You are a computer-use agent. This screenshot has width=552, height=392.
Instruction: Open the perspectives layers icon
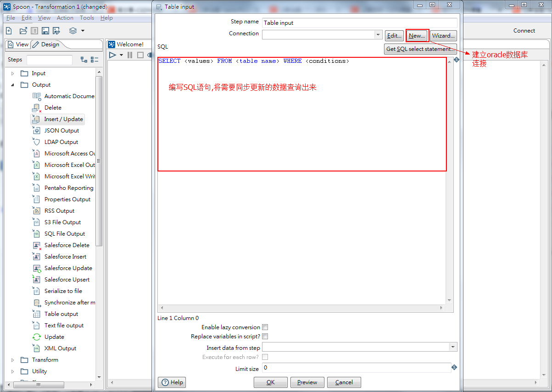pos(72,30)
